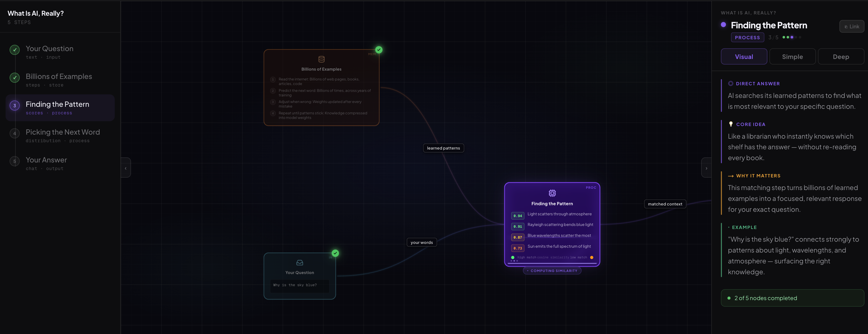This screenshot has width=868, height=334.
Task: Open the Billions of Examples step in sidebar
Action: 60,80
